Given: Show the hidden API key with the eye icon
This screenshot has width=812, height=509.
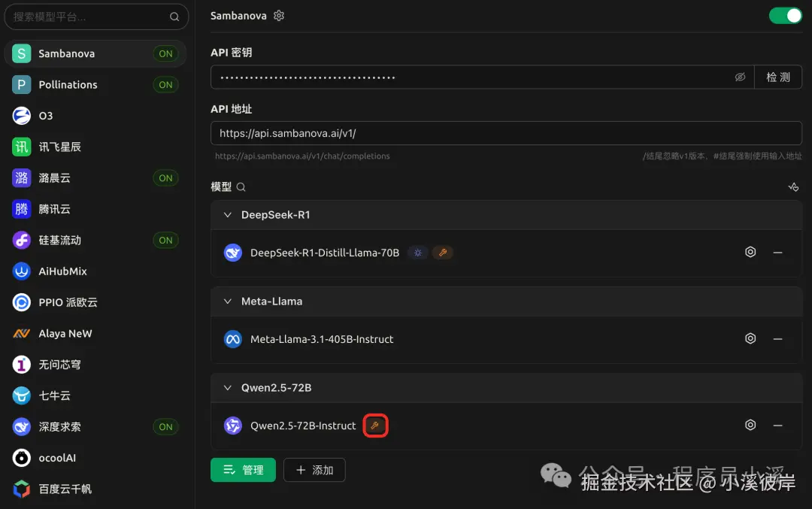Looking at the screenshot, I should 740,77.
